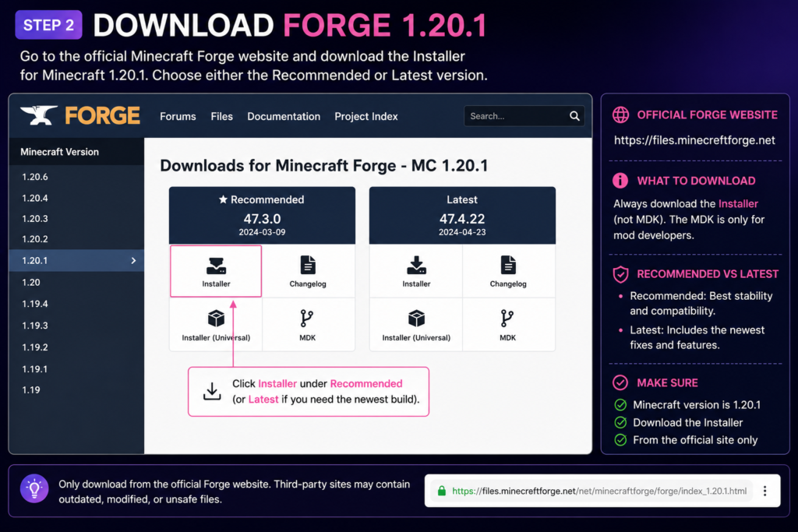Open the Recommended Changelog
The height and width of the screenshot is (532, 798).
tap(308, 271)
